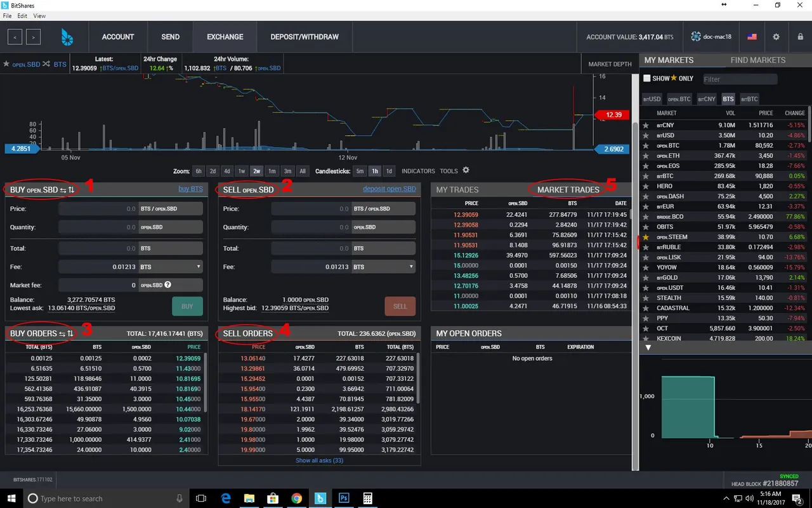Open the MARKET DEPTH view
The width and height of the screenshot is (812, 508).
(x=610, y=64)
